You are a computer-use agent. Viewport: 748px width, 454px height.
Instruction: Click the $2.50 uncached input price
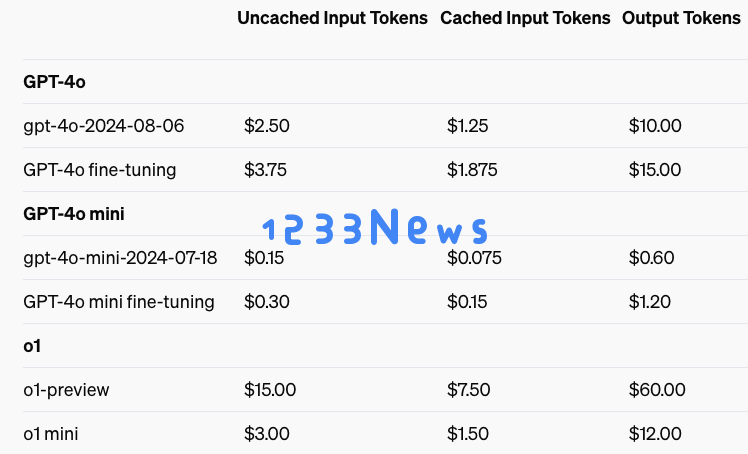[x=267, y=126]
